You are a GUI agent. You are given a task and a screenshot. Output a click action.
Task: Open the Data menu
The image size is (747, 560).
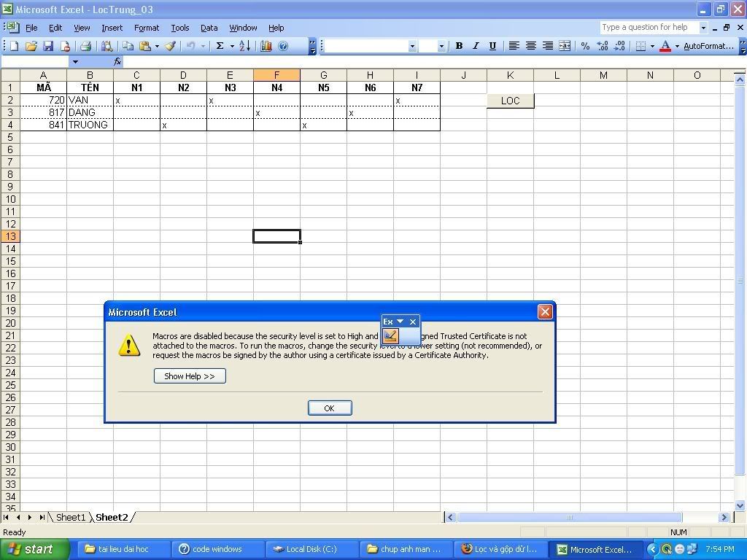coord(209,28)
